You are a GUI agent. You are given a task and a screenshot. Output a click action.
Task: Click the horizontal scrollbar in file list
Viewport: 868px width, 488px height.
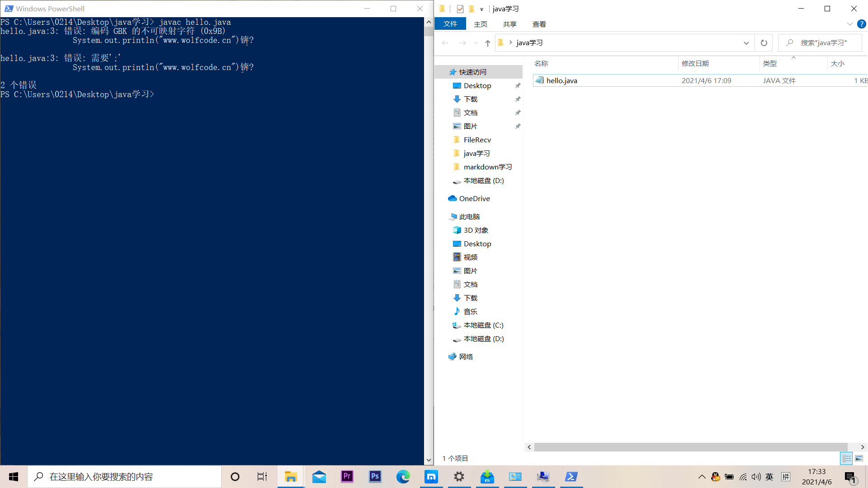pos(690,447)
